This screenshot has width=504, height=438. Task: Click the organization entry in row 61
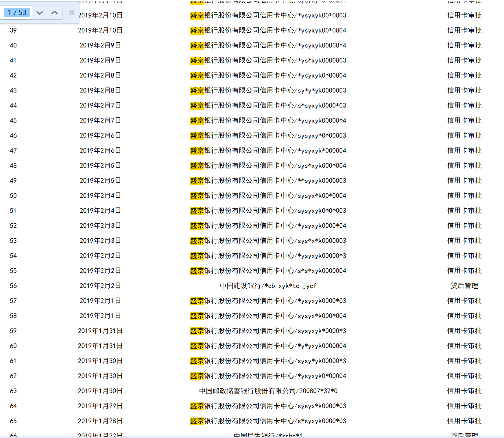point(268,361)
